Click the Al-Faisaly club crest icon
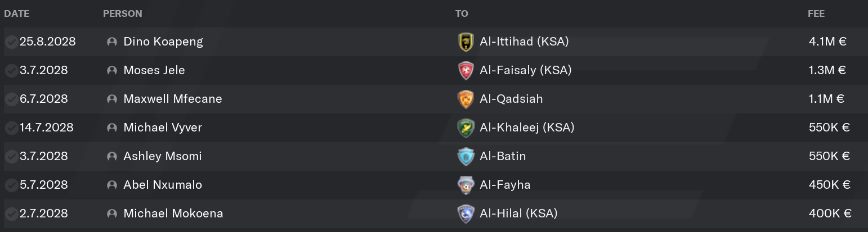868x232 pixels. 466,71
